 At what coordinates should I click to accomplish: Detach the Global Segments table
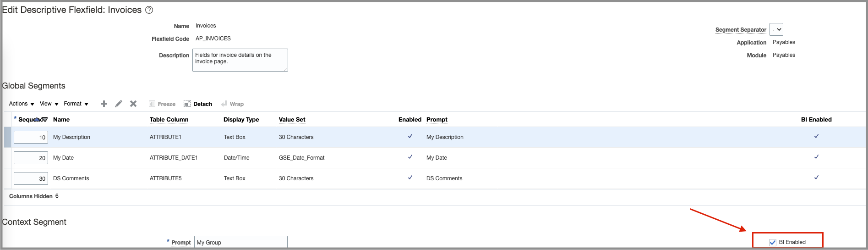(x=198, y=104)
